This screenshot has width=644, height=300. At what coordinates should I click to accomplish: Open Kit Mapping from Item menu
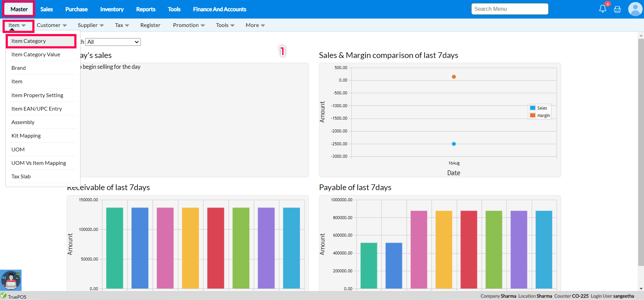tap(26, 136)
